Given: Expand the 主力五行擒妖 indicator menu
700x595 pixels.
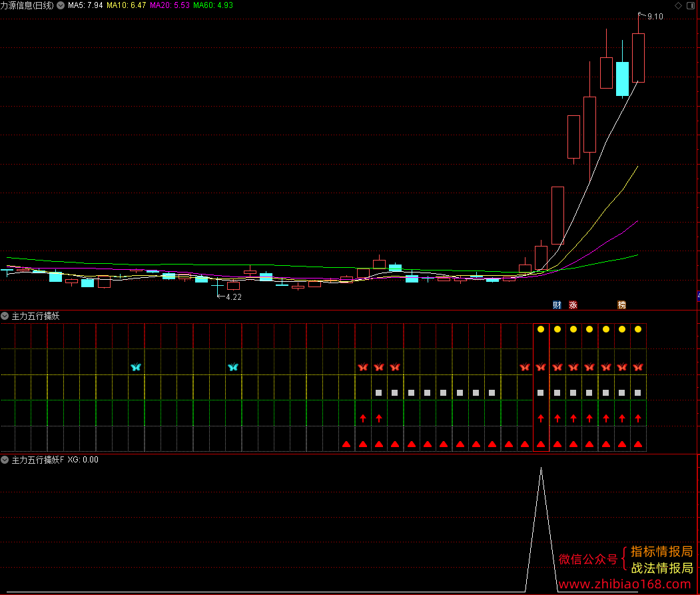Looking at the screenshot, I should pyautogui.click(x=5, y=316).
